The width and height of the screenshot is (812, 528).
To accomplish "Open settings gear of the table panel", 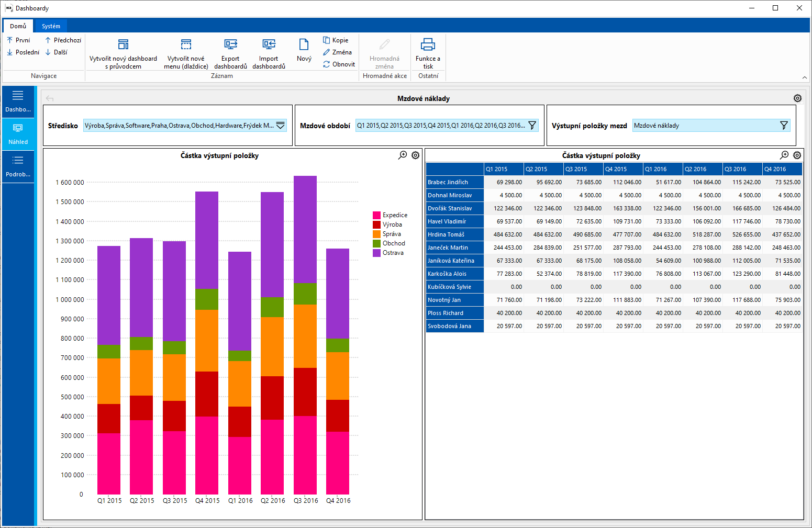I will click(x=797, y=155).
